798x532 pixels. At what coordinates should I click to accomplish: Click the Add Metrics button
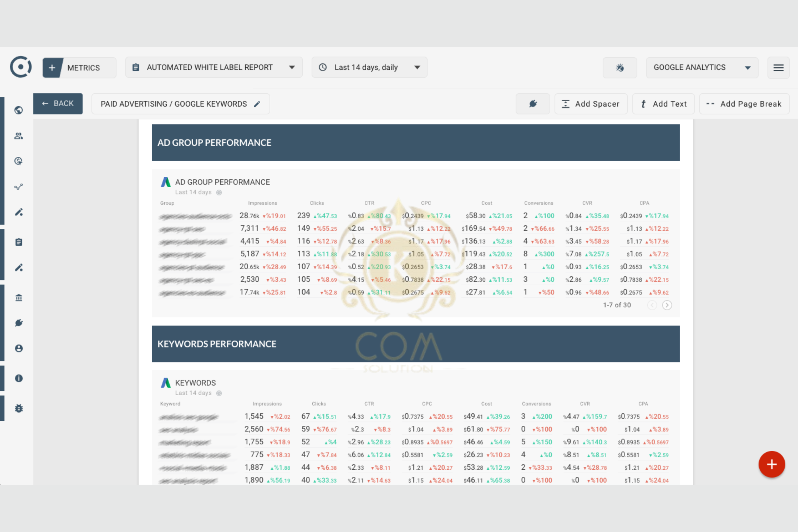(79, 68)
